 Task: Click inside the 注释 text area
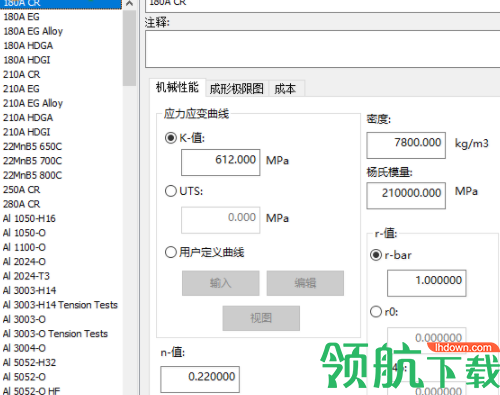click(x=323, y=49)
